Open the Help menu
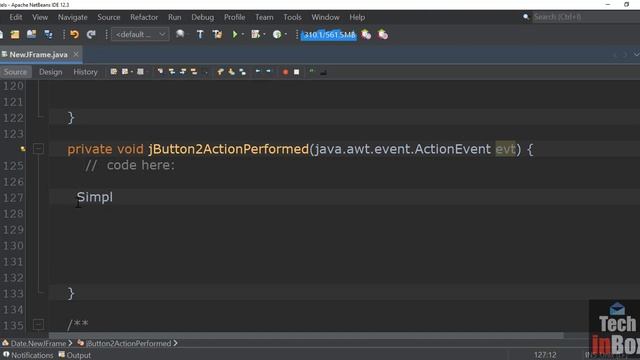The height and width of the screenshot is (360, 640). tap(357, 17)
